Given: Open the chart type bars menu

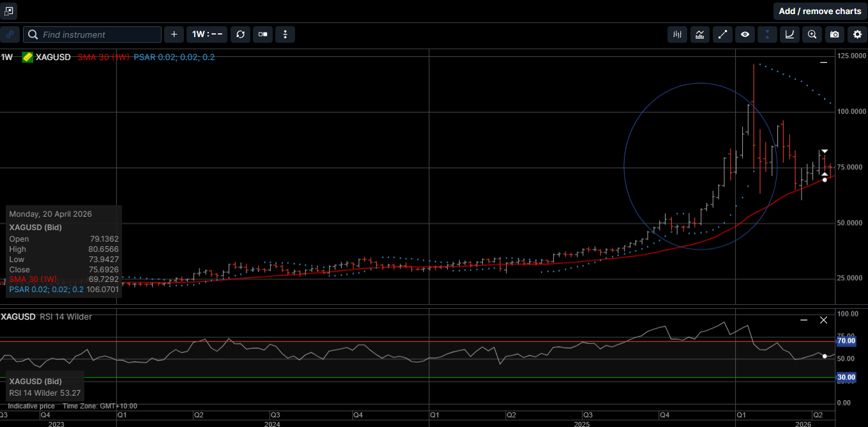Looking at the screenshot, I should click(x=678, y=35).
